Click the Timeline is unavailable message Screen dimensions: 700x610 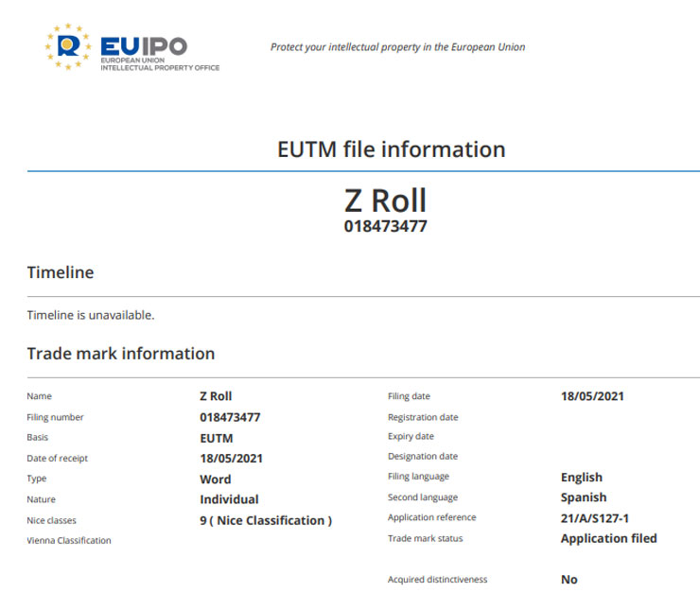click(x=91, y=315)
